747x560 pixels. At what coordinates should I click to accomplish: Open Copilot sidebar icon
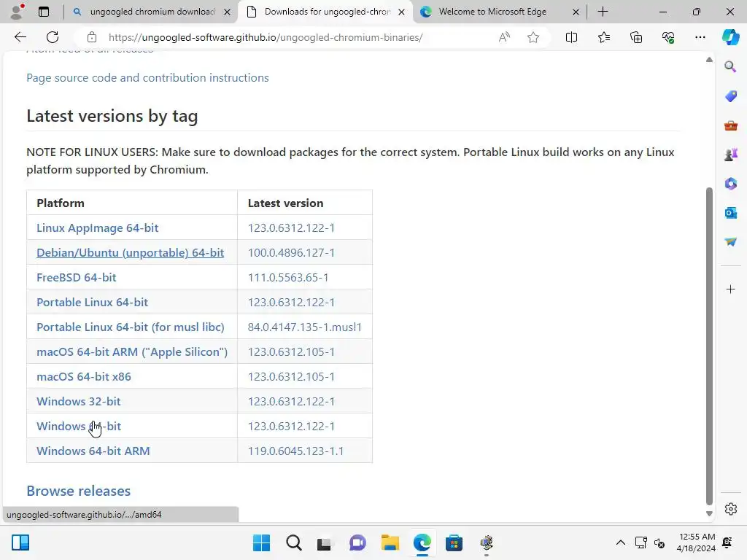(x=730, y=37)
